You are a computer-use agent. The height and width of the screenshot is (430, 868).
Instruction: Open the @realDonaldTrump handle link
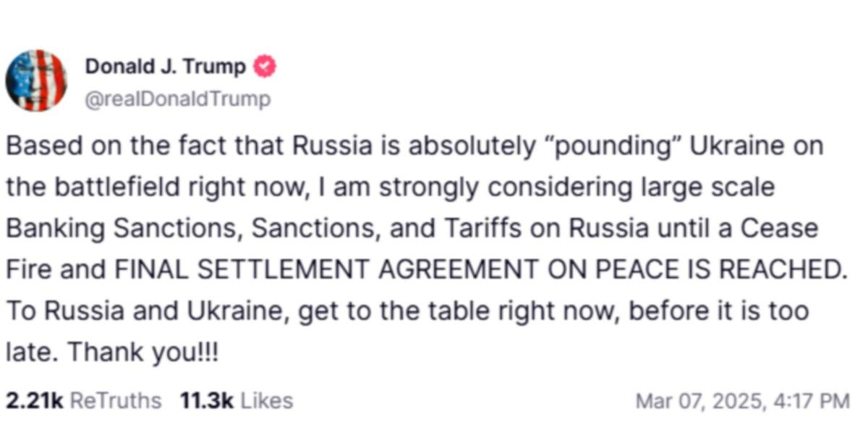point(178,98)
